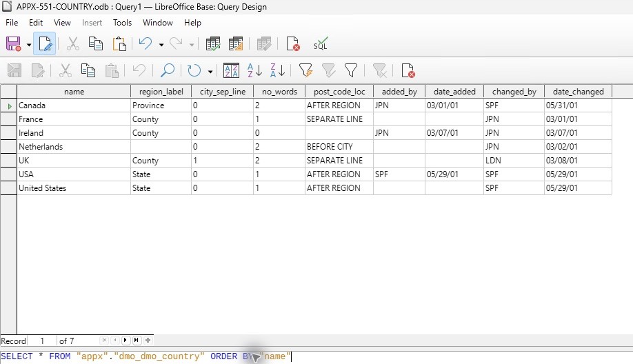The image size is (633, 364).
Task: Open the Save dropdown arrow
Action: [x=29, y=44]
